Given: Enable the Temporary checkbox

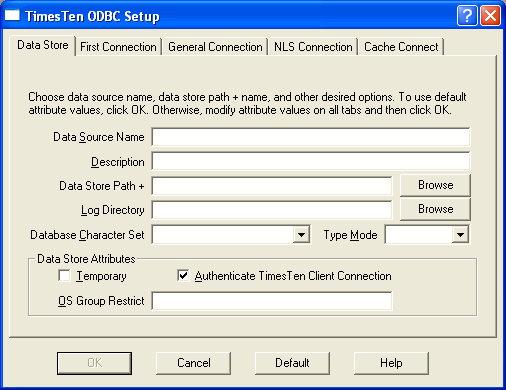Looking at the screenshot, I should point(64,276).
